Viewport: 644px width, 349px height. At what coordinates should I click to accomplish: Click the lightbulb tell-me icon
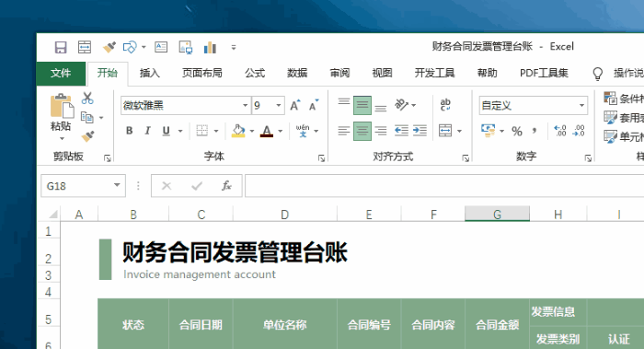(598, 74)
